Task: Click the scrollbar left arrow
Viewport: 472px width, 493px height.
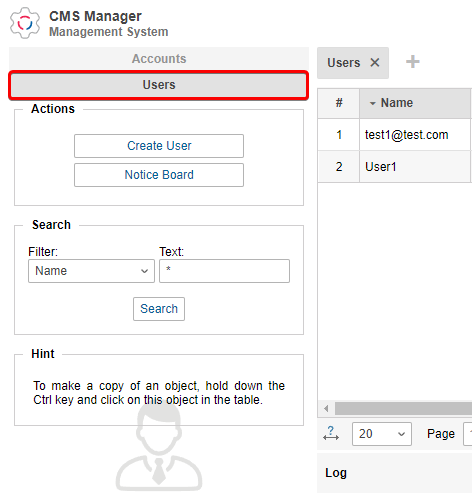Action: pyautogui.click(x=326, y=408)
